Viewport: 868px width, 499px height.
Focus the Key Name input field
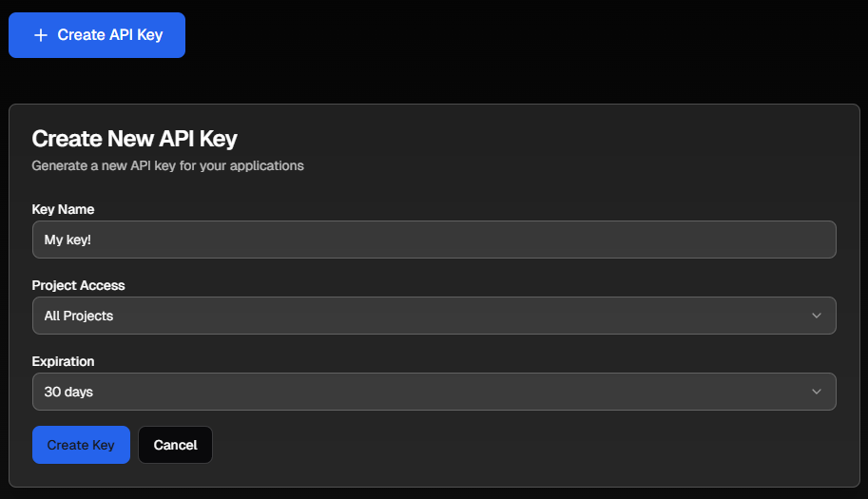434,240
